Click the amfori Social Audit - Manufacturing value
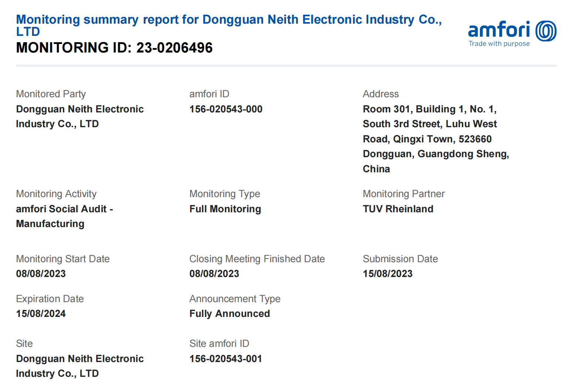Screen dimensions: 565x392 (64, 216)
